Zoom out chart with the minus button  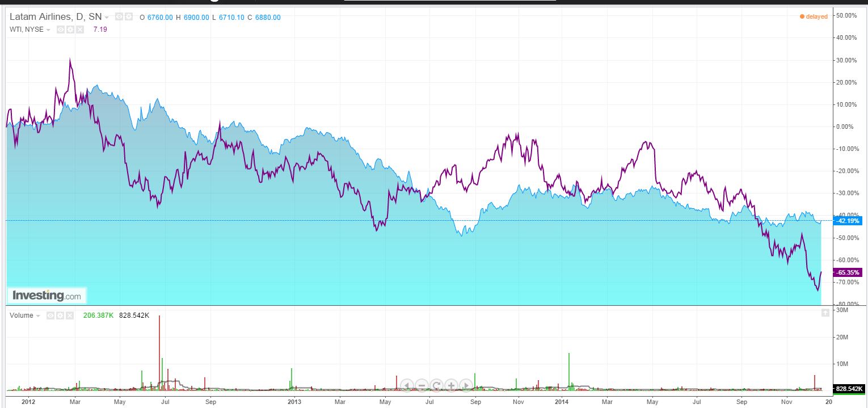tap(422, 385)
